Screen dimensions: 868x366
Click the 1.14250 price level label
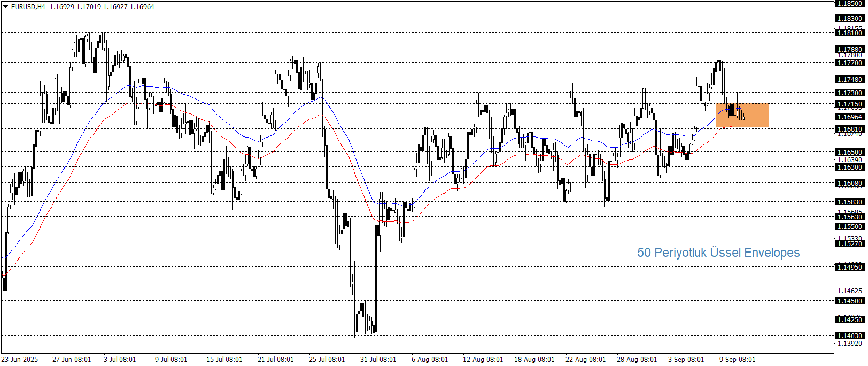click(x=849, y=319)
